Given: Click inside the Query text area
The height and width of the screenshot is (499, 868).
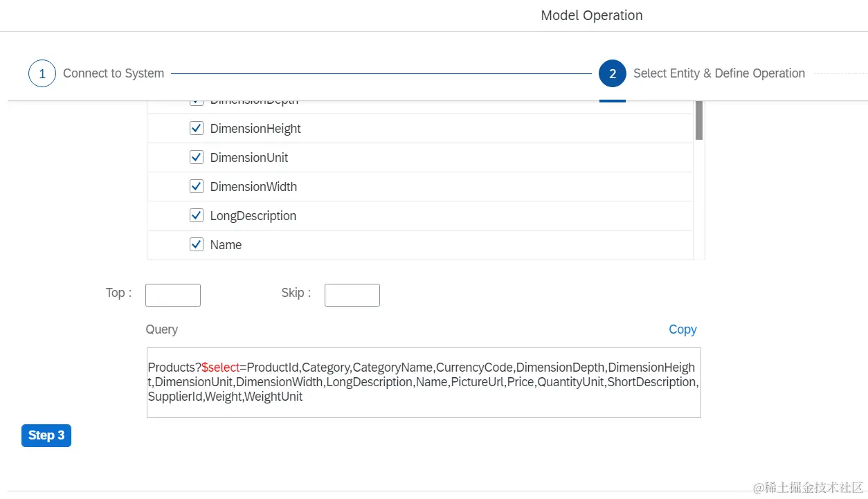Looking at the screenshot, I should click(x=424, y=383).
